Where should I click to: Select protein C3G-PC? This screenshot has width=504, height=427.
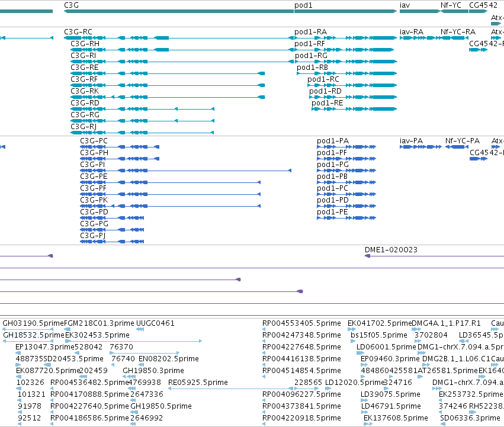pos(94,141)
